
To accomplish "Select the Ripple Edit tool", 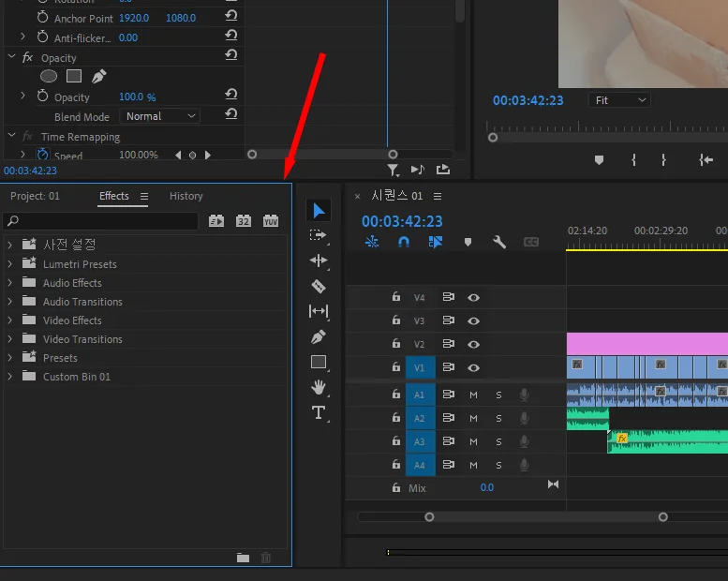I will pyautogui.click(x=319, y=261).
